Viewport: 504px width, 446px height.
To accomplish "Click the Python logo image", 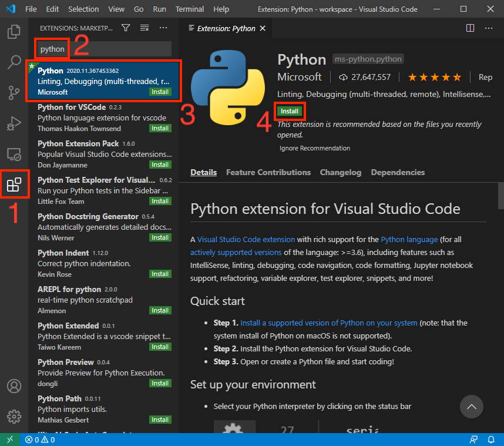I will tap(228, 88).
